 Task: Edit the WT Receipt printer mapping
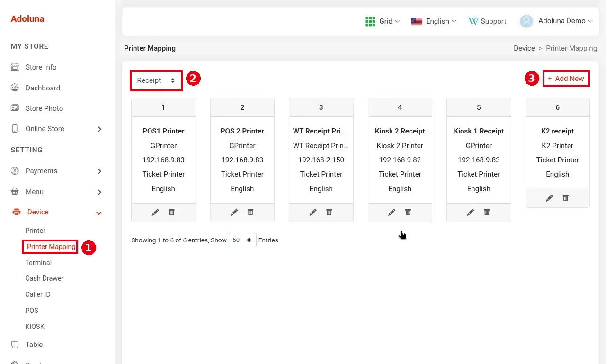313,213
